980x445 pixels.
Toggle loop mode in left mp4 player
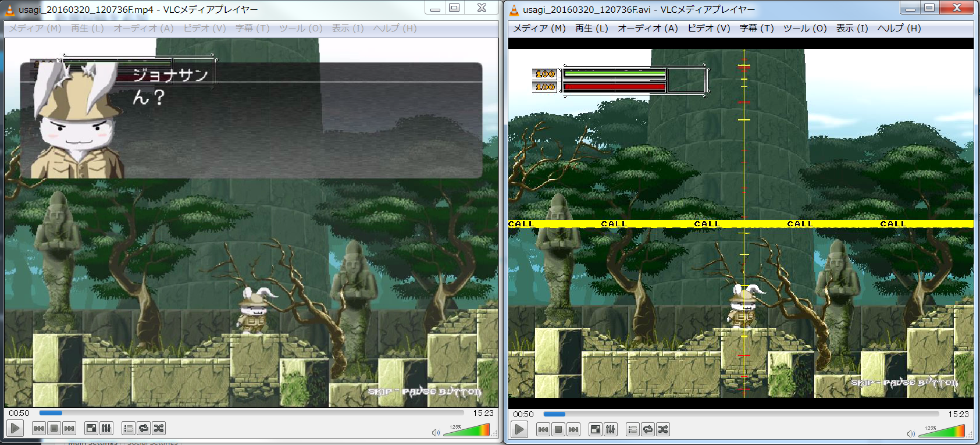coord(144,429)
